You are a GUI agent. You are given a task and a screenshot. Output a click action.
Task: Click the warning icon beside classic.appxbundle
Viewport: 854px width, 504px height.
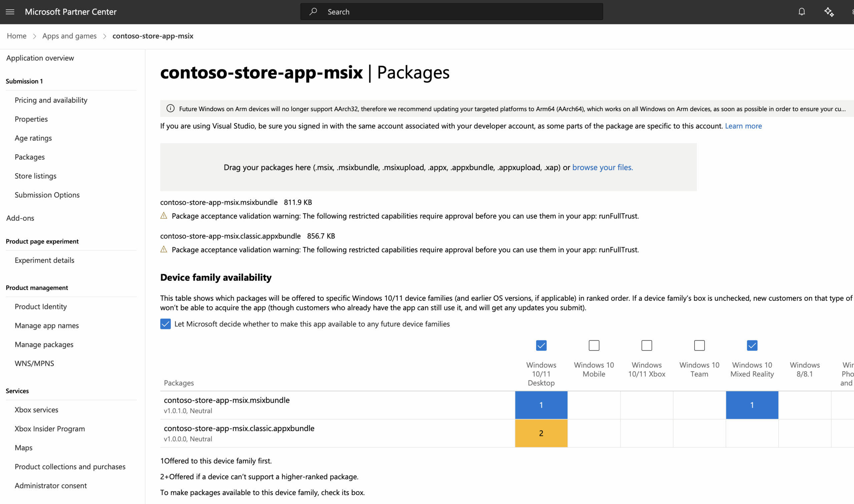(x=164, y=249)
